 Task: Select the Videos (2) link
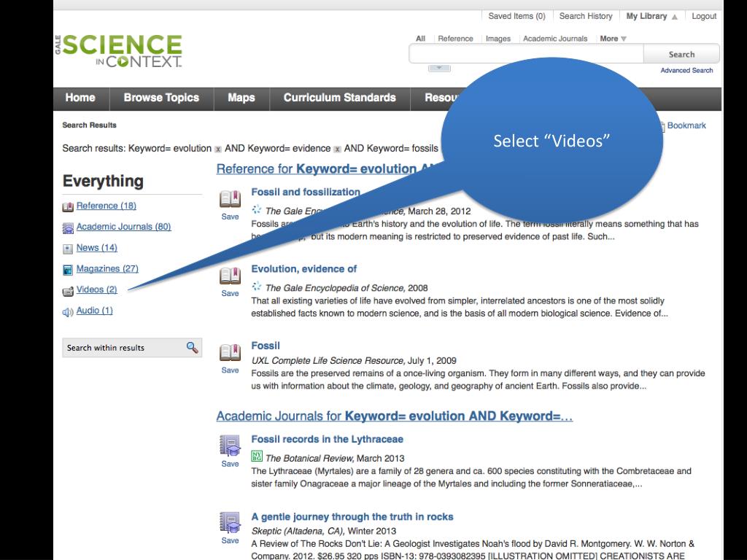97,289
